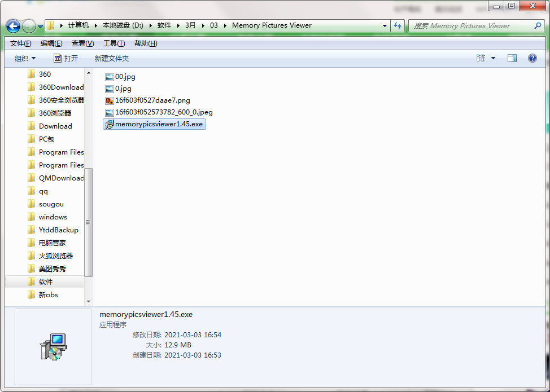Click the change view icon
The height and width of the screenshot is (392, 550).
[481, 58]
